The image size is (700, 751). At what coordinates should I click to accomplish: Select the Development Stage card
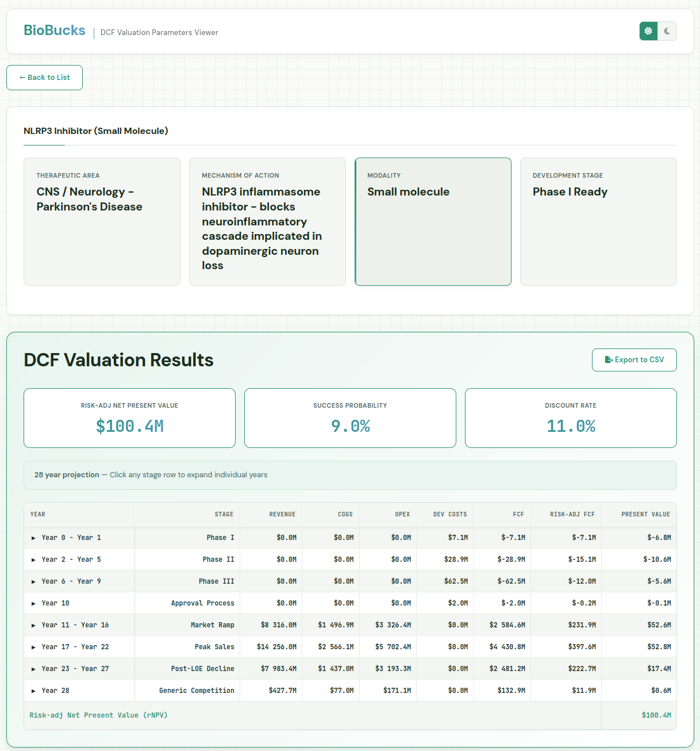(598, 221)
